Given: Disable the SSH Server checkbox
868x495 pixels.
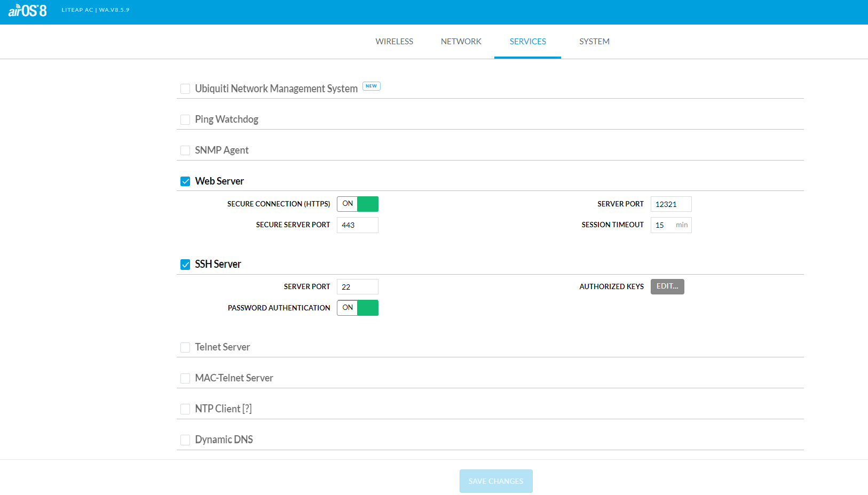Looking at the screenshot, I should [x=185, y=265].
